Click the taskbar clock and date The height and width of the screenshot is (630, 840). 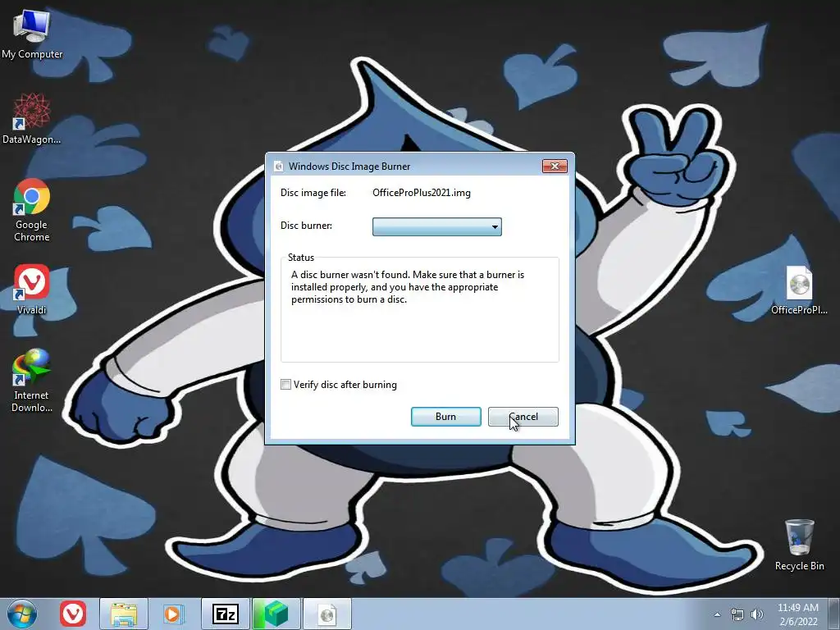point(797,614)
